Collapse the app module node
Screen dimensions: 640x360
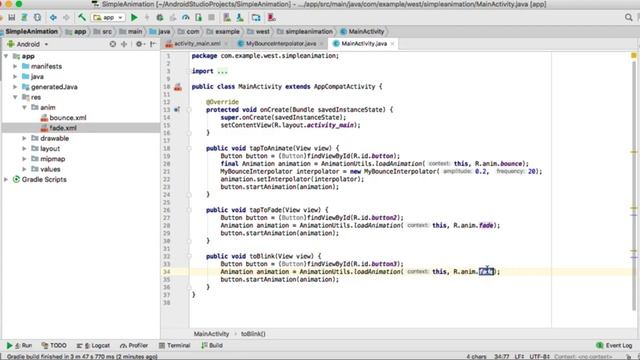6,56
